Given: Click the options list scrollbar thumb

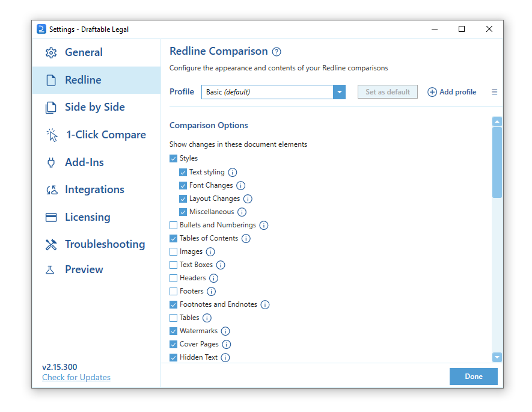Looking at the screenshot, I should tap(497, 162).
